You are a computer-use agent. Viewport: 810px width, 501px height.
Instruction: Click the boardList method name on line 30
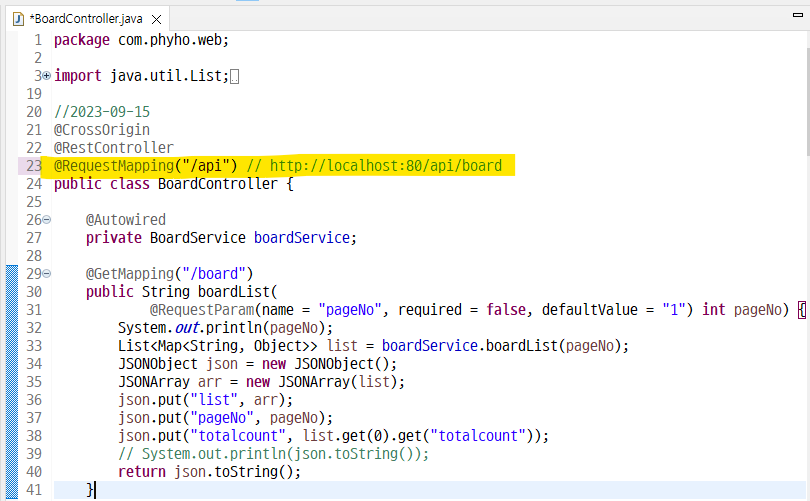233,292
